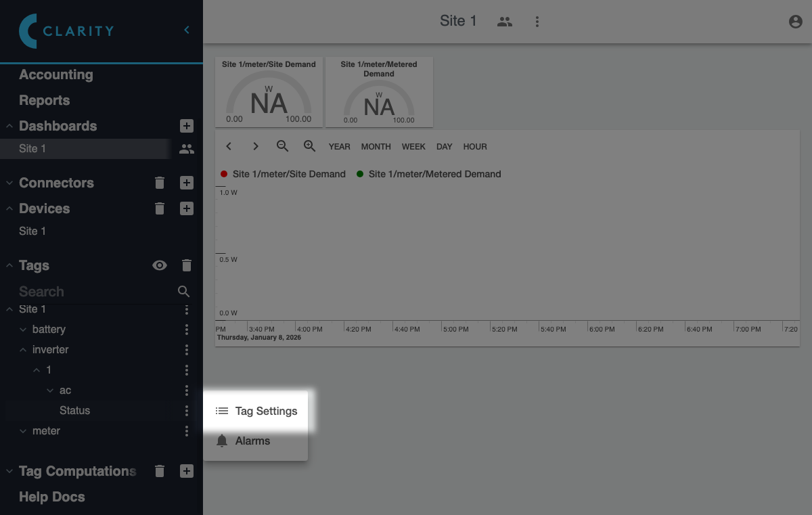
Task: Select Tag Settings from the context menu
Action: point(256,411)
